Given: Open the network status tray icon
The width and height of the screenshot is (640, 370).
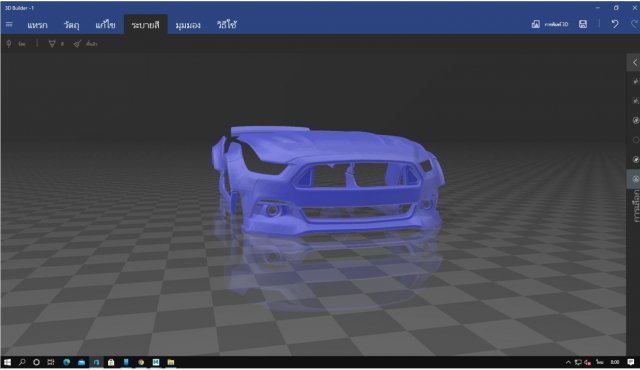Looking at the screenshot, I should click(x=578, y=362).
